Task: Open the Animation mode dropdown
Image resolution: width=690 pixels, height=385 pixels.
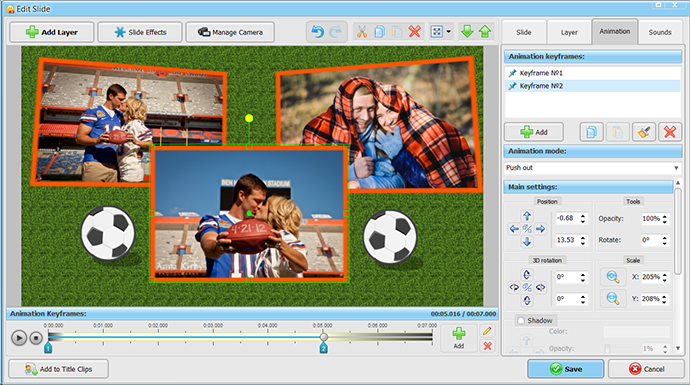Action: point(593,168)
